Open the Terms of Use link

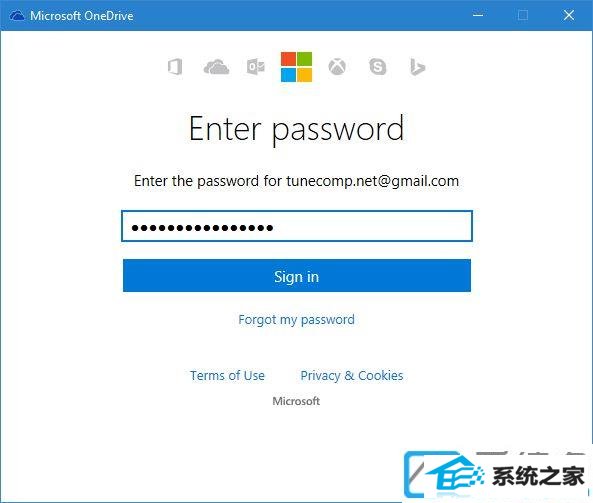pyautogui.click(x=227, y=376)
